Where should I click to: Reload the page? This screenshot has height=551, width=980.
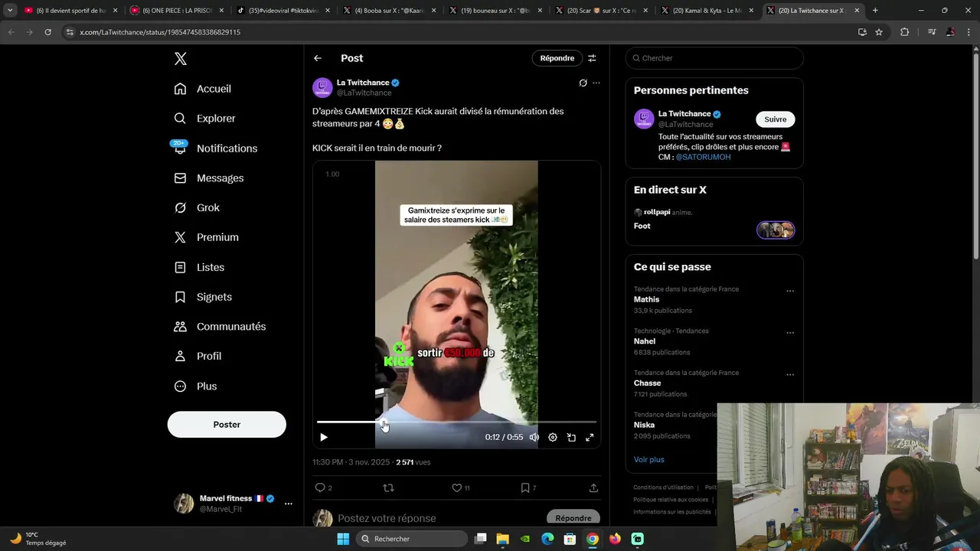point(47,32)
